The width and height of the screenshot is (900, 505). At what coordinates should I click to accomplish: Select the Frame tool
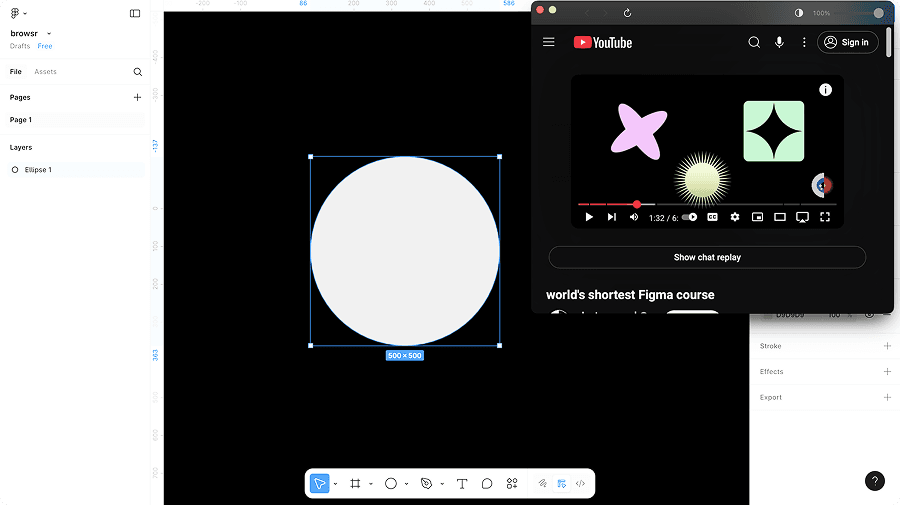click(355, 484)
